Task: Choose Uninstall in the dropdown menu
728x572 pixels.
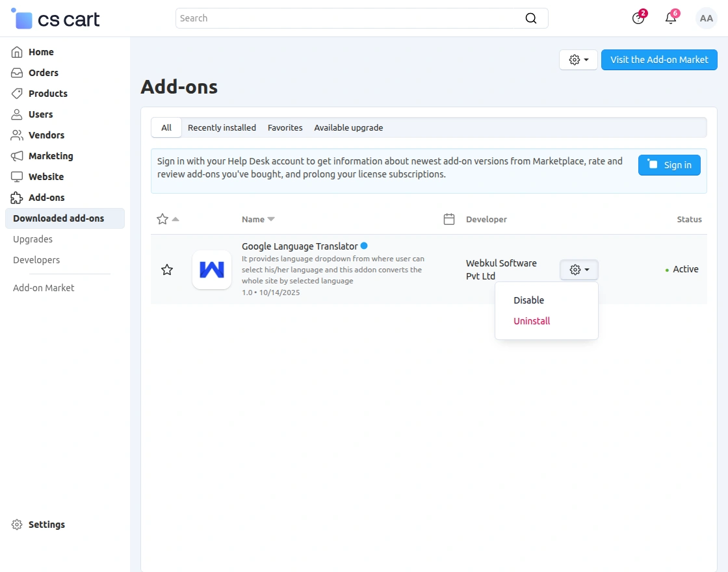Action: coord(532,321)
